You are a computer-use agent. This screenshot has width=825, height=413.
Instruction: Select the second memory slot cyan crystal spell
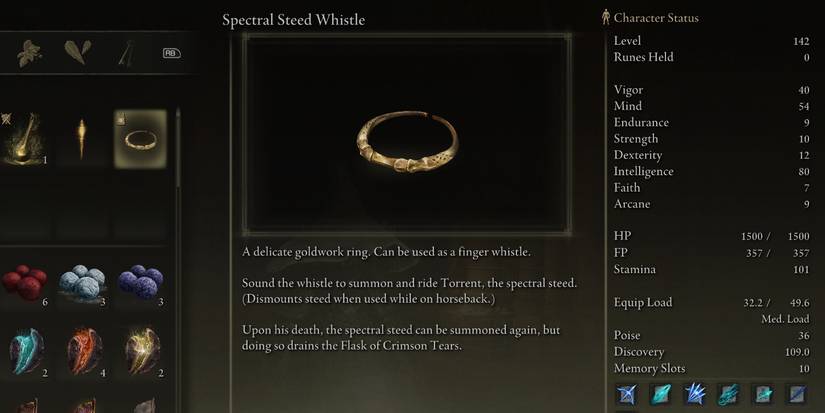pyautogui.click(x=661, y=394)
